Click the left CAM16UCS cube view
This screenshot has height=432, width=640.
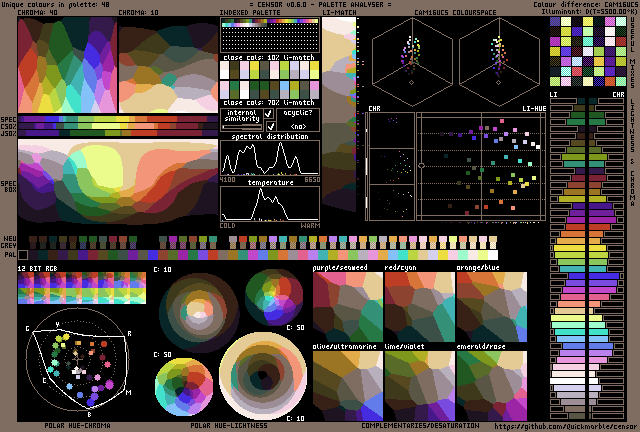412,61
